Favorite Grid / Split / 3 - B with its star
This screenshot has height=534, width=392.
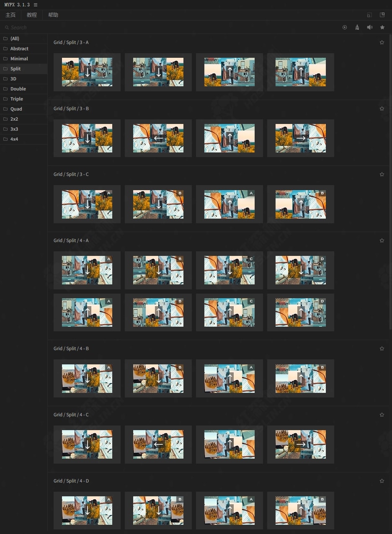tap(382, 108)
